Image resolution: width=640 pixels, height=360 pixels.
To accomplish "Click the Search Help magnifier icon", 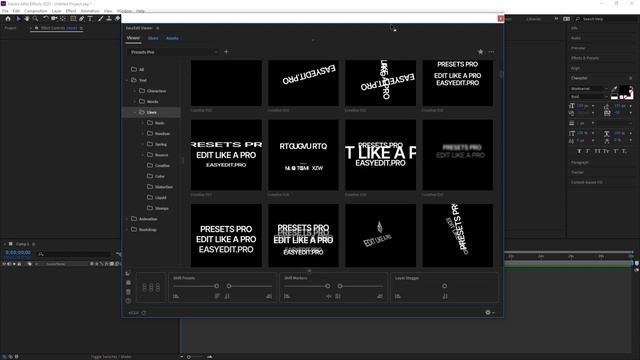I will [578, 19].
